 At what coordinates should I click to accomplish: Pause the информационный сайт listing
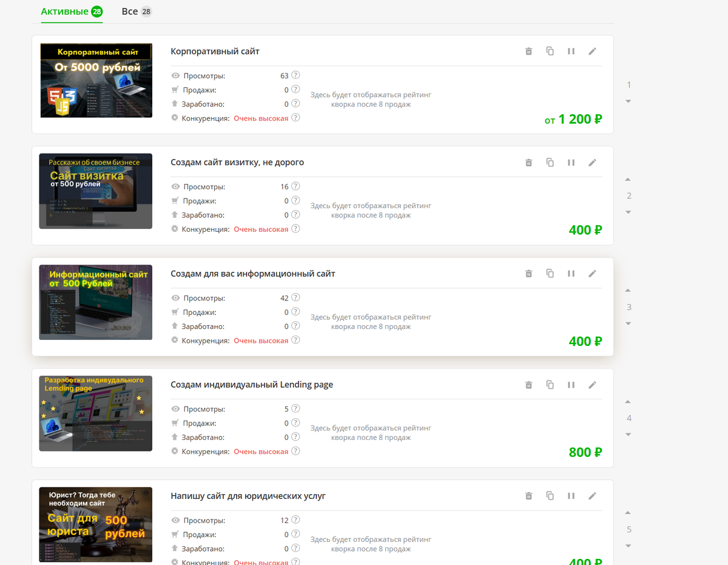tap(571, 273)
